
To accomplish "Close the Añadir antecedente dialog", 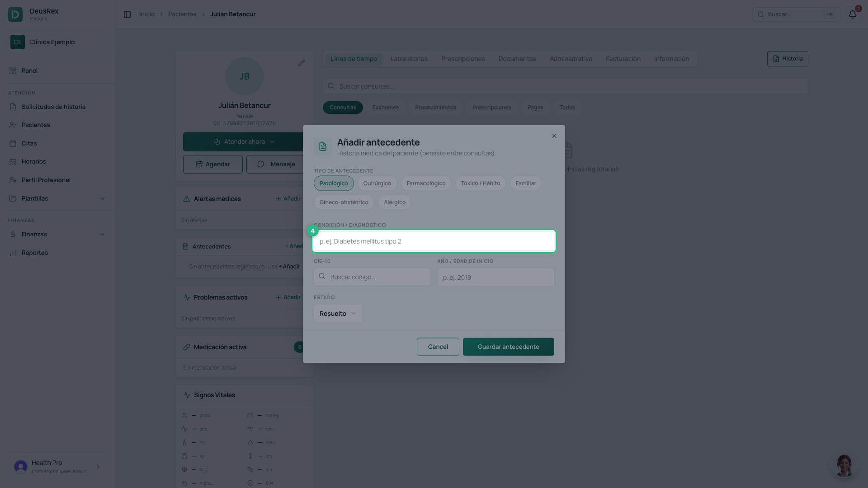I will [x=554, y=136].
